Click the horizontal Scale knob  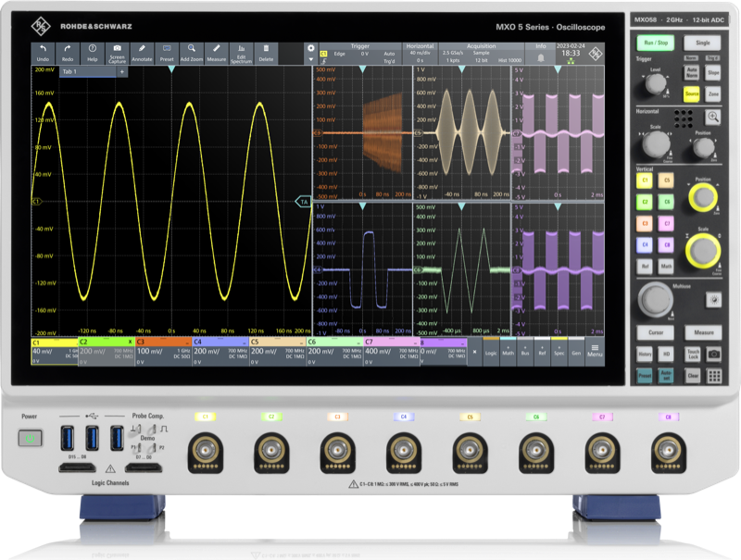click(655, 143)
